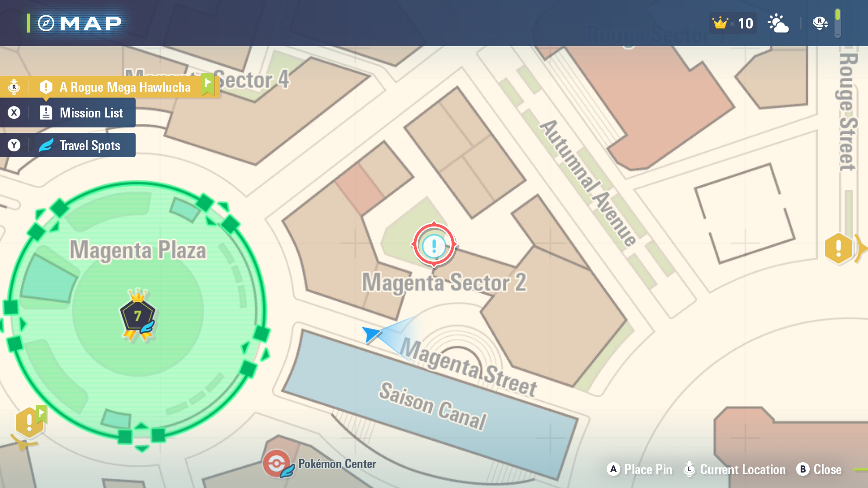Viewport: 868px width, 488px height.
Task: Click the right stick zoom toggle icon
Action: [820, 23]
